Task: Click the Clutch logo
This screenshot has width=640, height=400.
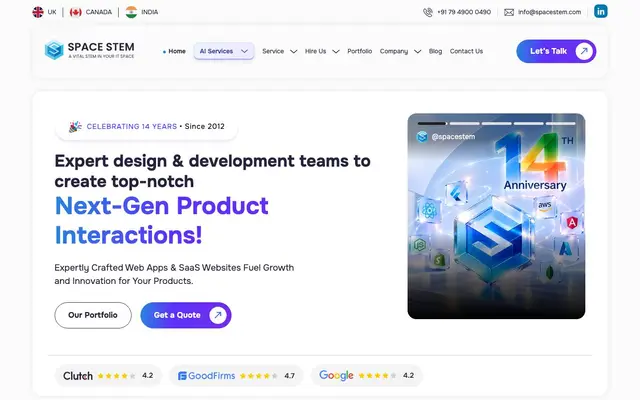Action: click(x=78, y=376)
